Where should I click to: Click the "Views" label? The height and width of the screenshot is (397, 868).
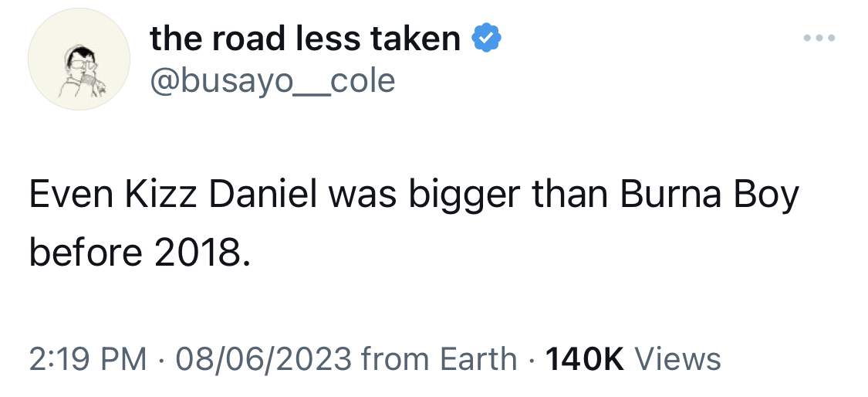pyautogui.click(x=677, y=358)
